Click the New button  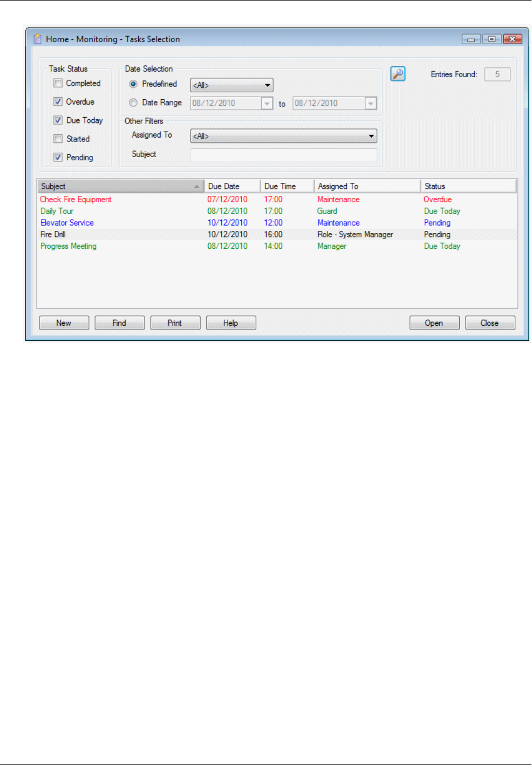[x=64, y=323]
